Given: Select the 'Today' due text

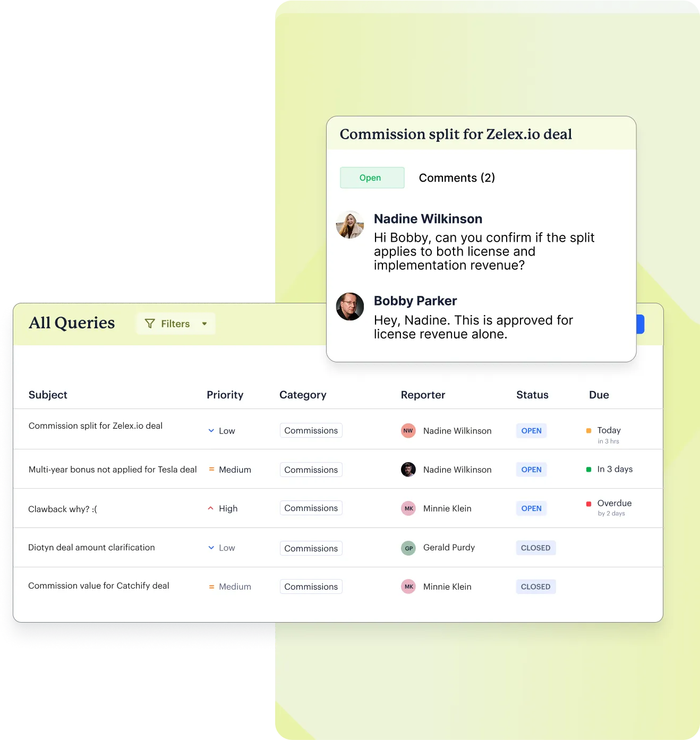Looking at the screenshot, I should 609,430.
